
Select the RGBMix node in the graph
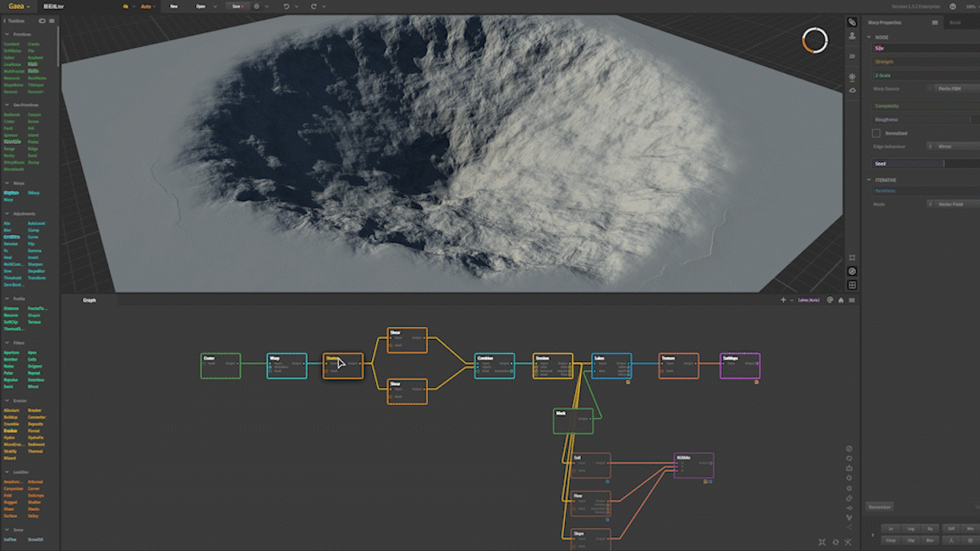point(694,465)
